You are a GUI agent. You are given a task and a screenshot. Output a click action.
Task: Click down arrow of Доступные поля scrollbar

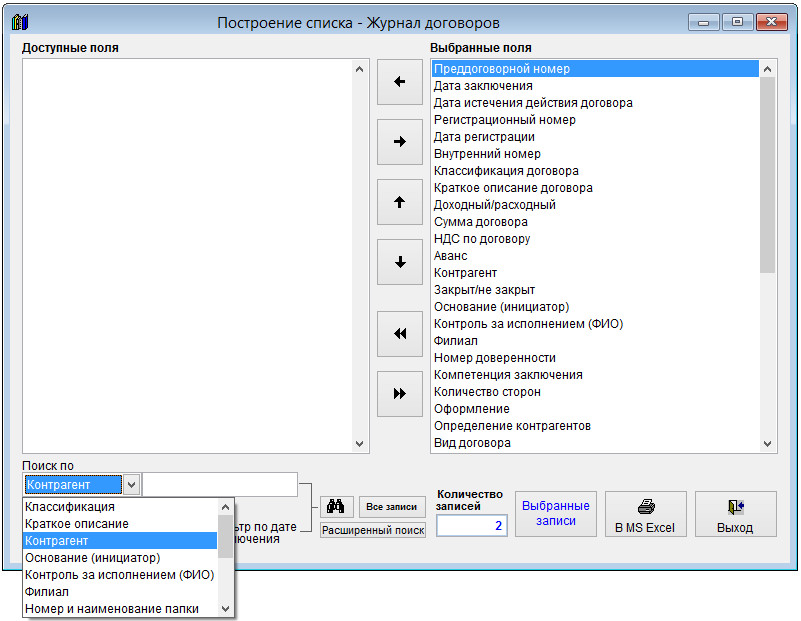click(360, 444)
